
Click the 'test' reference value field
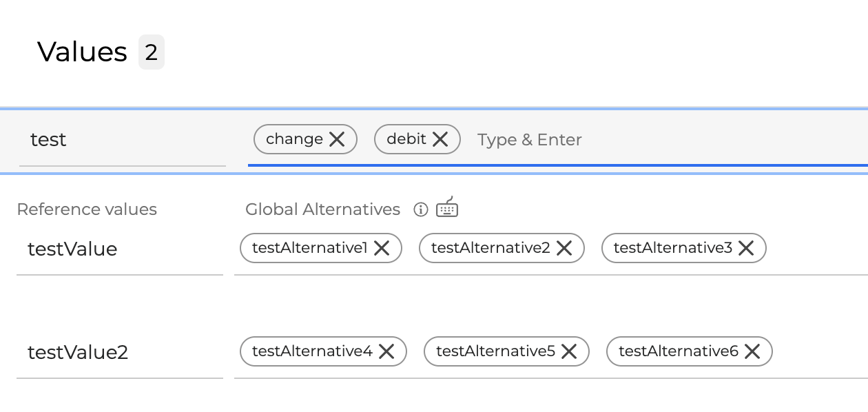coord(122,140)
